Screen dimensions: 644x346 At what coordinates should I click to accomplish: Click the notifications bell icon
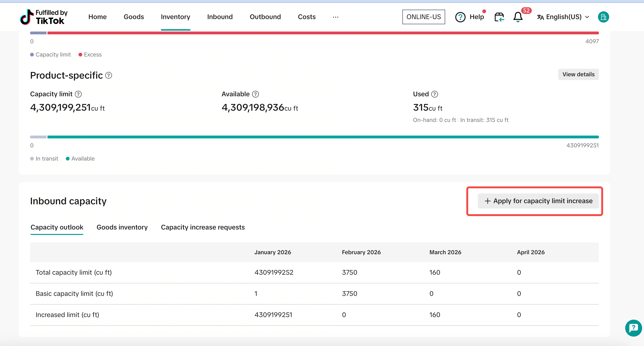pyautogui.click(x=518, y=17)
